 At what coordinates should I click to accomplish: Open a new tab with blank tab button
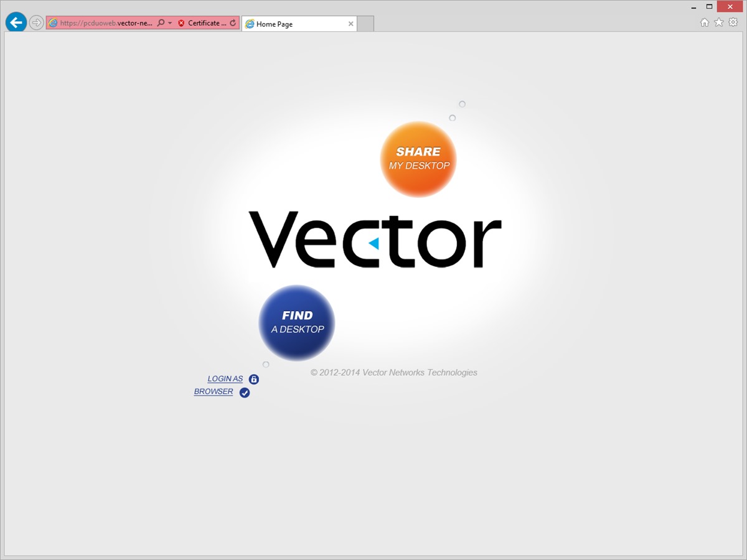click(365, 24)
